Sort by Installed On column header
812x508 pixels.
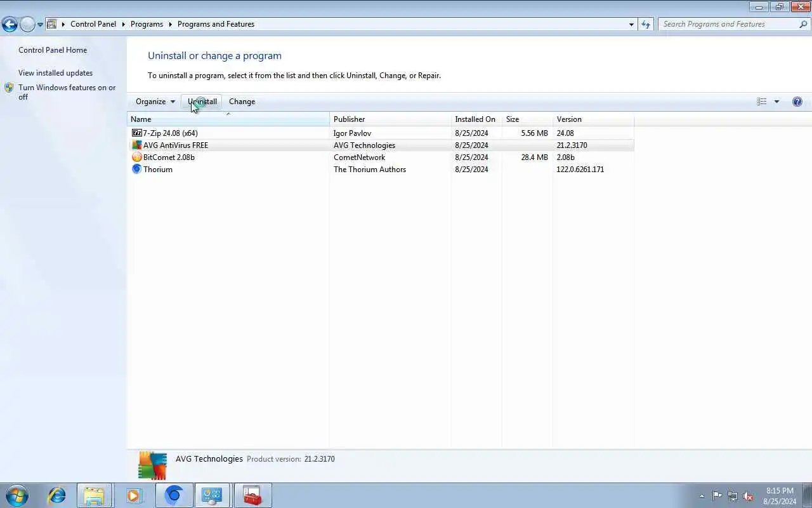pyautogui.click(x=476, y=119)
